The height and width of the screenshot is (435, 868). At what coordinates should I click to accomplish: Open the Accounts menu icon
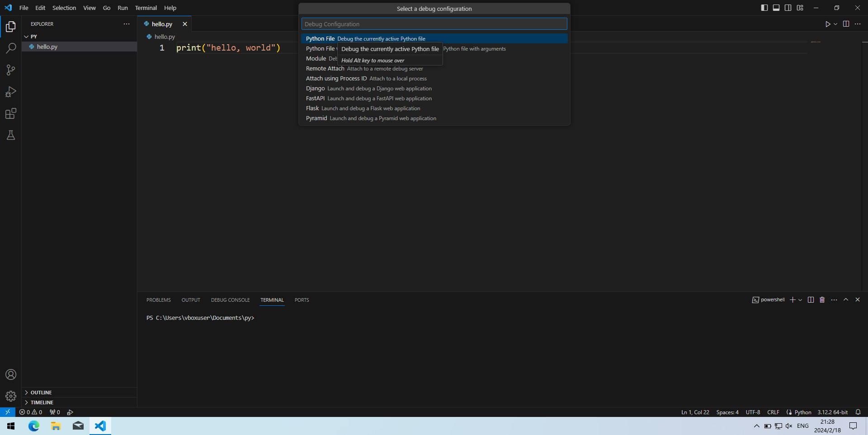coord(11,374)
